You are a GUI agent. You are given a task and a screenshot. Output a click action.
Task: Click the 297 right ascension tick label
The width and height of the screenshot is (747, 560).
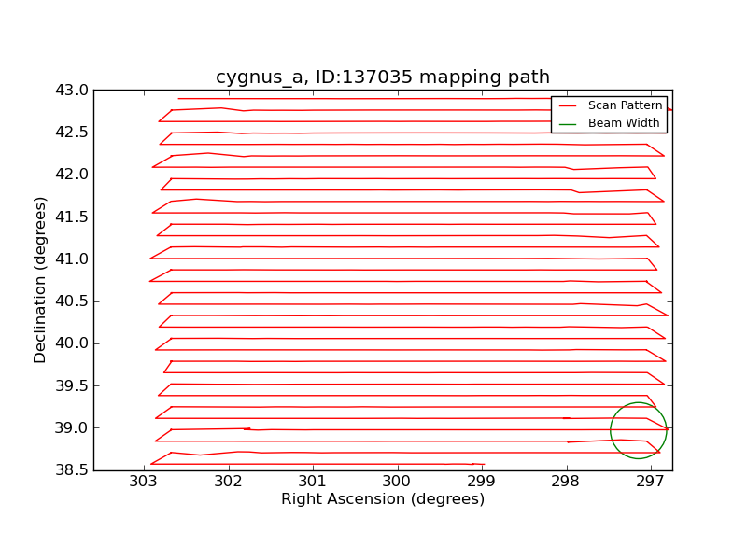pyautogui.click(x=651, y=482)
